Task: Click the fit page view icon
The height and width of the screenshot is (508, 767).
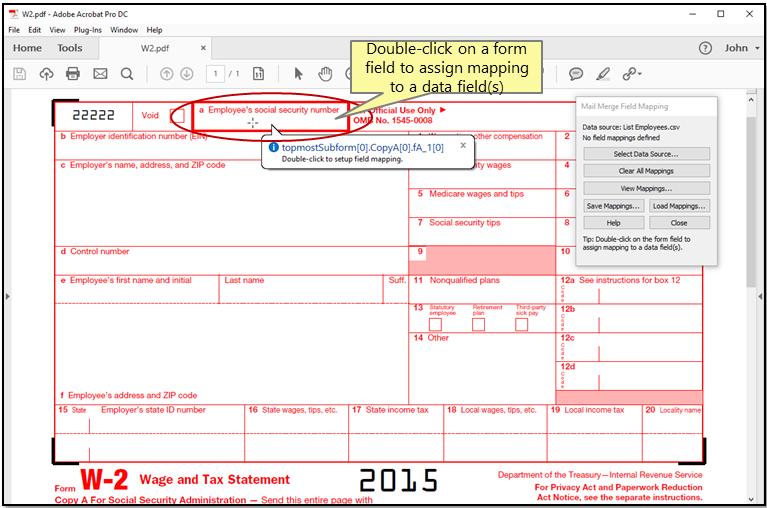Action: [258, 74]
